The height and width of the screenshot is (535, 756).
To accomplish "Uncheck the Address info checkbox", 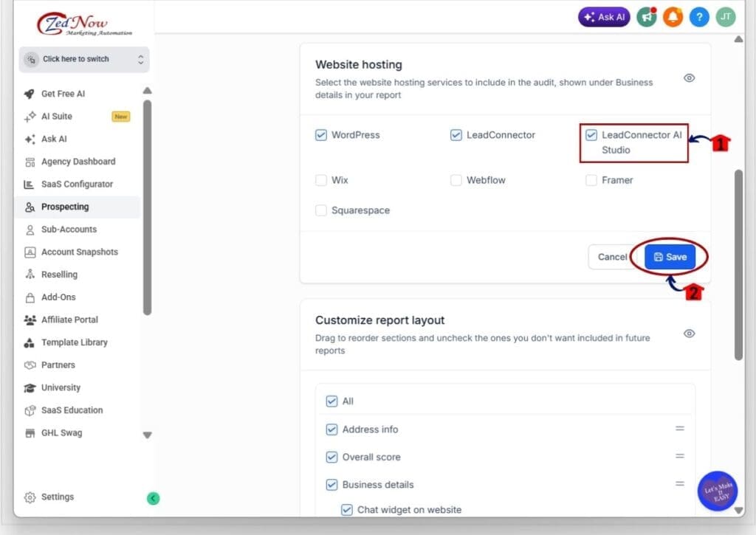I will point(331,429).
